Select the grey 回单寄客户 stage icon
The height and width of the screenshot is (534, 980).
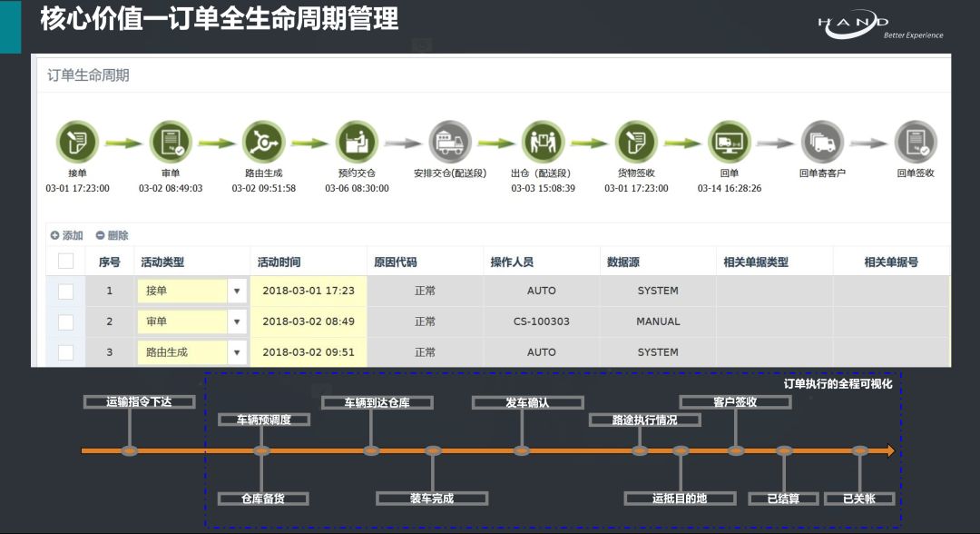(822, 142)
